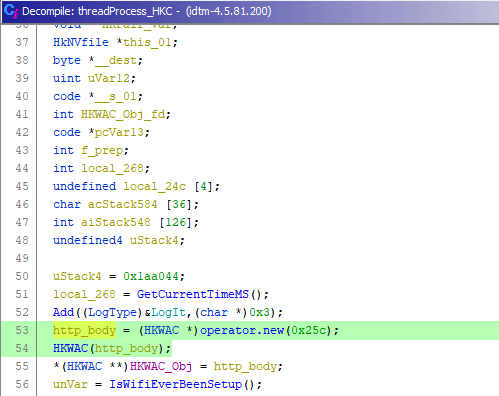Click the aiStack548 variable on line 47
Screen dimensions: 499x396
point(116,222)
